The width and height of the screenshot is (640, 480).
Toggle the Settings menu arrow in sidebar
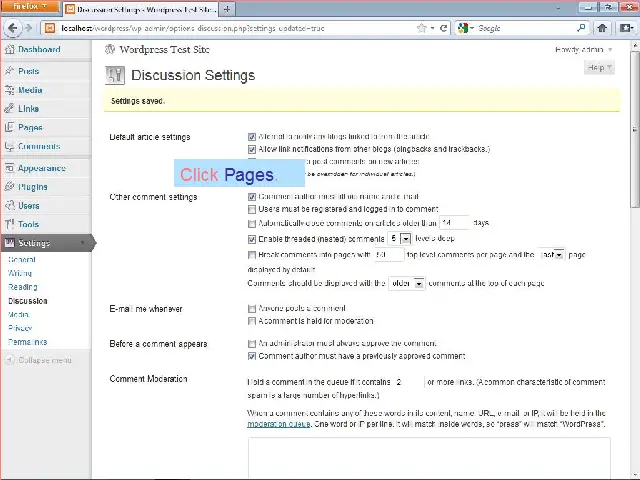[82, 243]
